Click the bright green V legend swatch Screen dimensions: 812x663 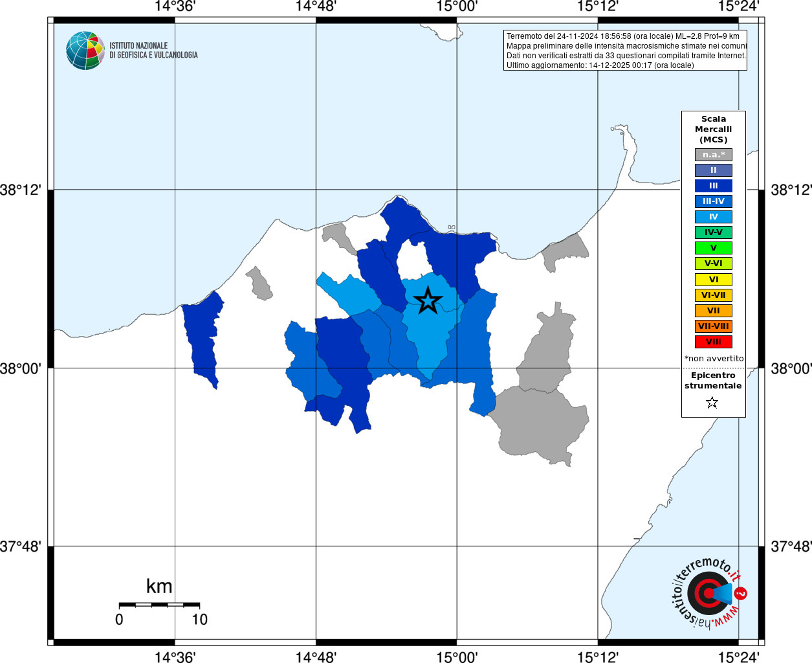[x=714, y=248]
